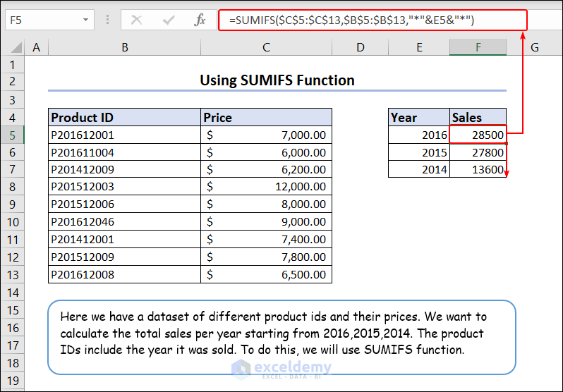Click the Cancel X formula icon
Image resolution: width=563 pixels, height=392 pixels.
(x=136, y=20)
